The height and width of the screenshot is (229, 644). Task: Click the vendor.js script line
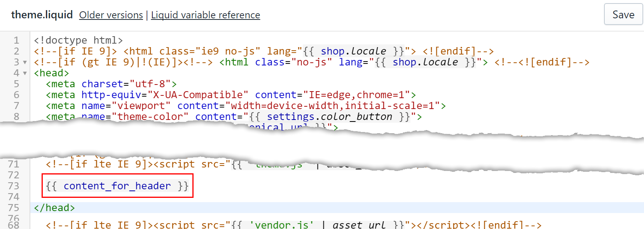(293, 225)
